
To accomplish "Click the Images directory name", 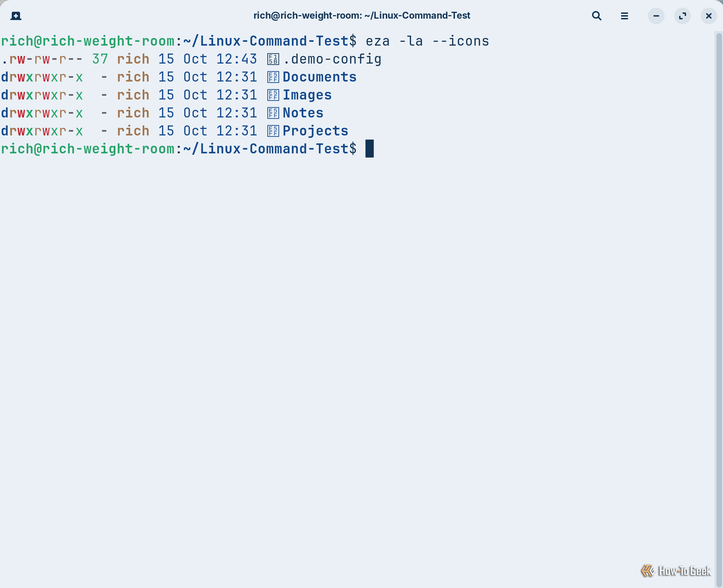I will click(307, 95).
